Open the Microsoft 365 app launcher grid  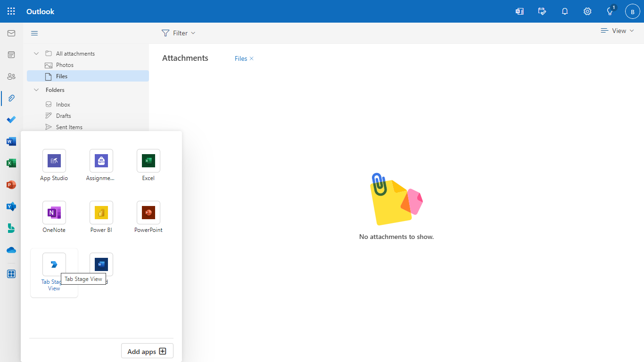point(11,11)
